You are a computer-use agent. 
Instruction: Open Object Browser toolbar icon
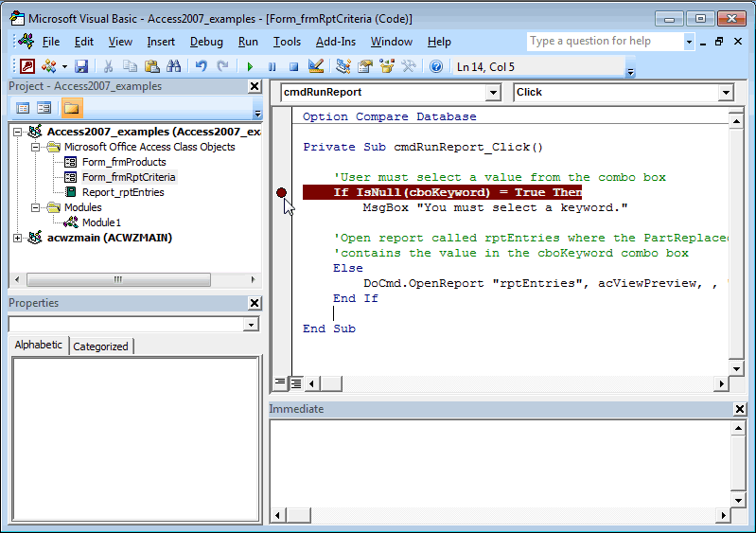click(x=387, y=66)
